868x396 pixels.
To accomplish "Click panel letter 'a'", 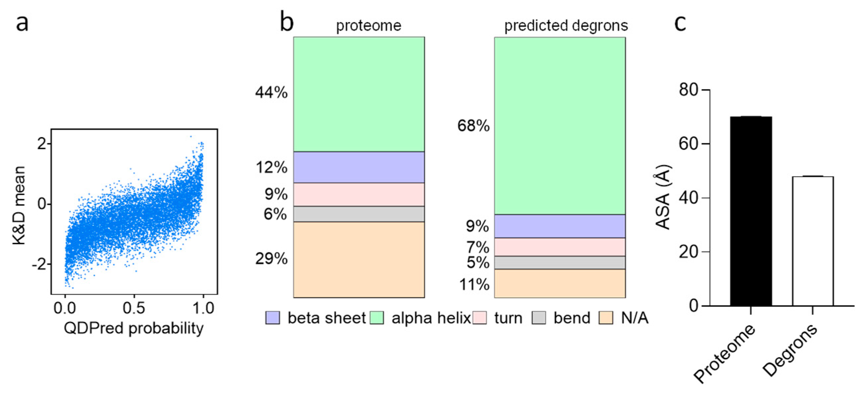I will click(22, 23).
